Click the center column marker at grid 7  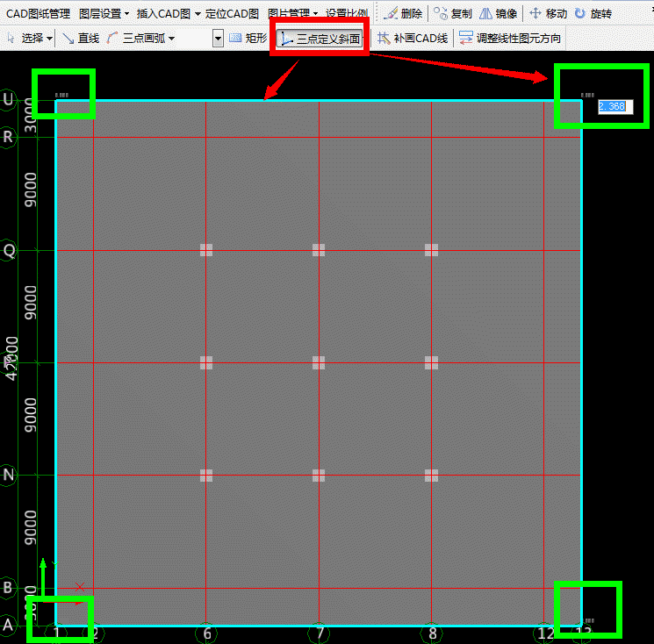319,362
